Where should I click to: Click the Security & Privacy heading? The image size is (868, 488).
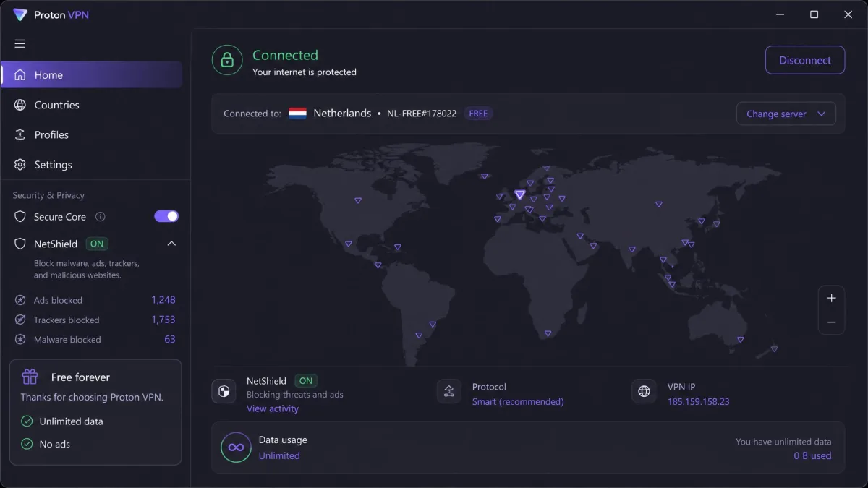click(48, 195)
